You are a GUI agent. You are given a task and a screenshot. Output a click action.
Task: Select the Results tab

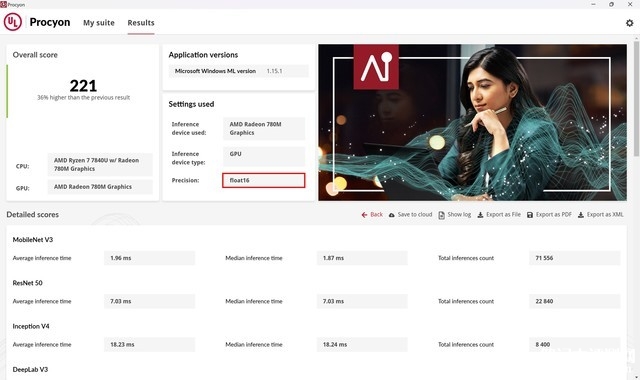point(141,23)
